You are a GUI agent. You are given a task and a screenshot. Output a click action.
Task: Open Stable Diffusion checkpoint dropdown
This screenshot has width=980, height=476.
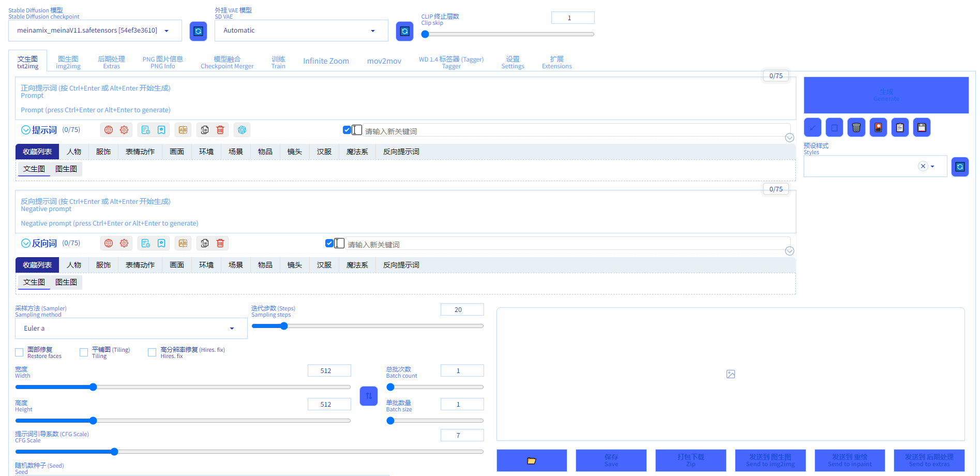95,31
